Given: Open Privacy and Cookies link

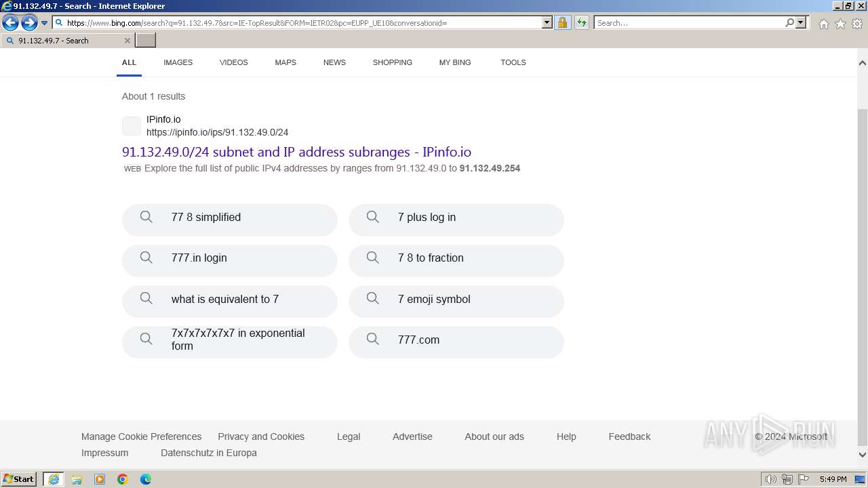Looking at the screenshot, I should (x=261, y=436).
